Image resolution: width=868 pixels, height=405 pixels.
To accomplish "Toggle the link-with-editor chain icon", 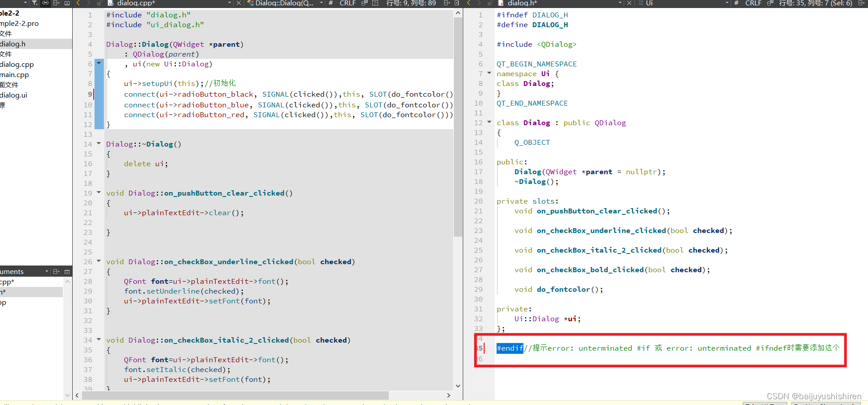I will click(45, 3).
